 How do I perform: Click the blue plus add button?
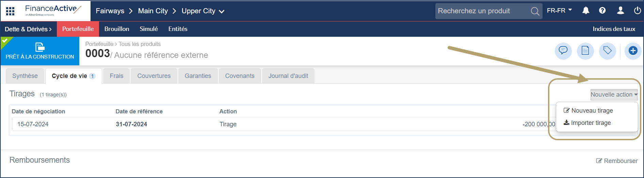tap(633, 51)
